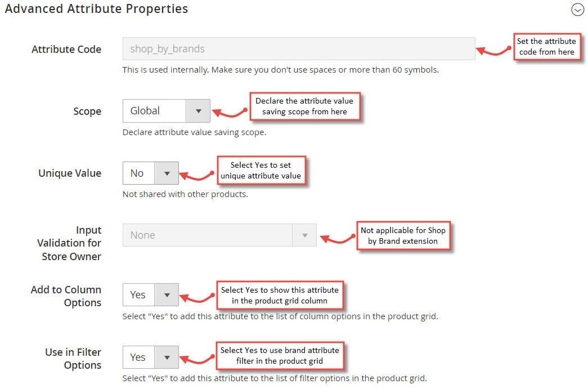This screenshot has height=389, width=588.
Task: Click the Use in Filter Options Yes value
Action: pos(138,357)
